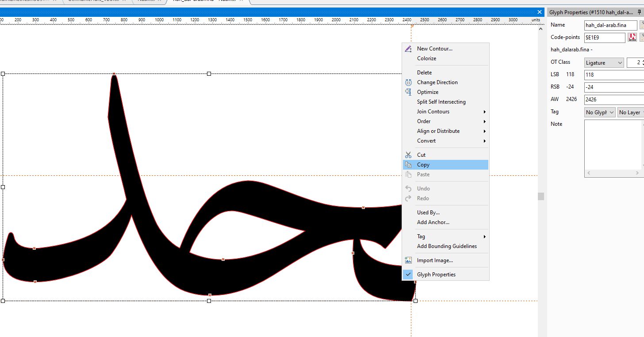
Task: Click the 'hah_dalarab.fina -' description text
Action: pyautogui.click(x=571, y=50)
